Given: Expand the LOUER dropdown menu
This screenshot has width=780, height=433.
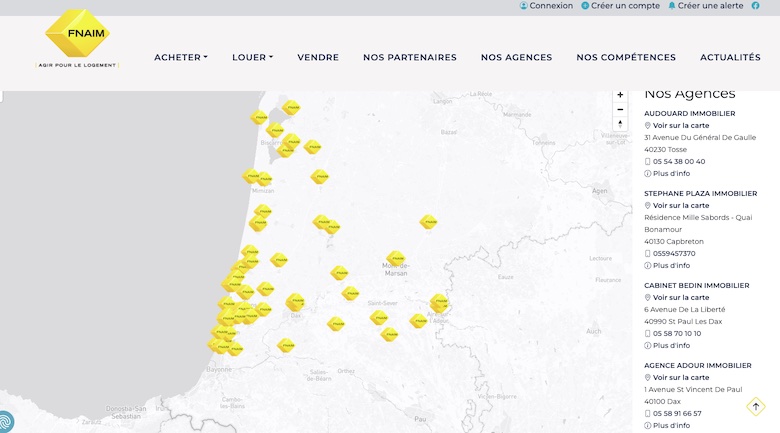Looking at the screenshot, I should (252, 58).
